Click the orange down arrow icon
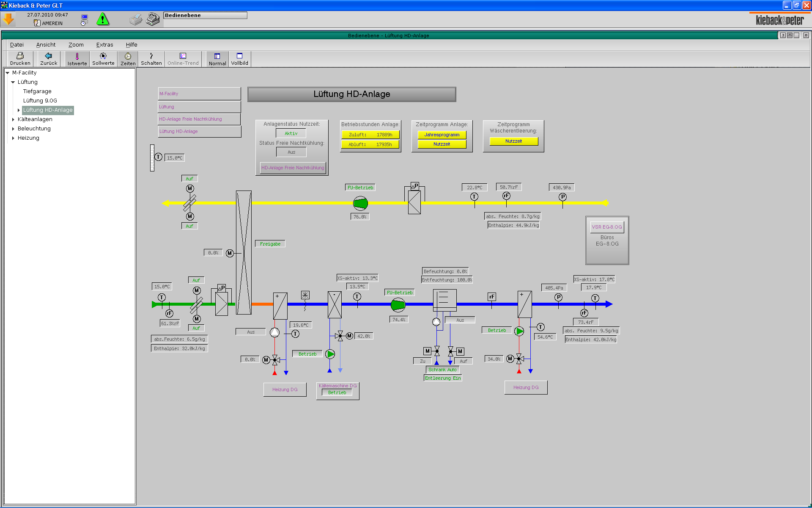The image size is (812, 508). pos(8,19)
